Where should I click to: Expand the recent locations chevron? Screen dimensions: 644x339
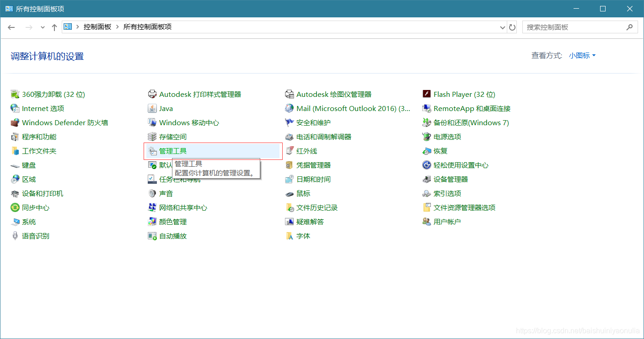pyautogui.click(x=43, y=27)
